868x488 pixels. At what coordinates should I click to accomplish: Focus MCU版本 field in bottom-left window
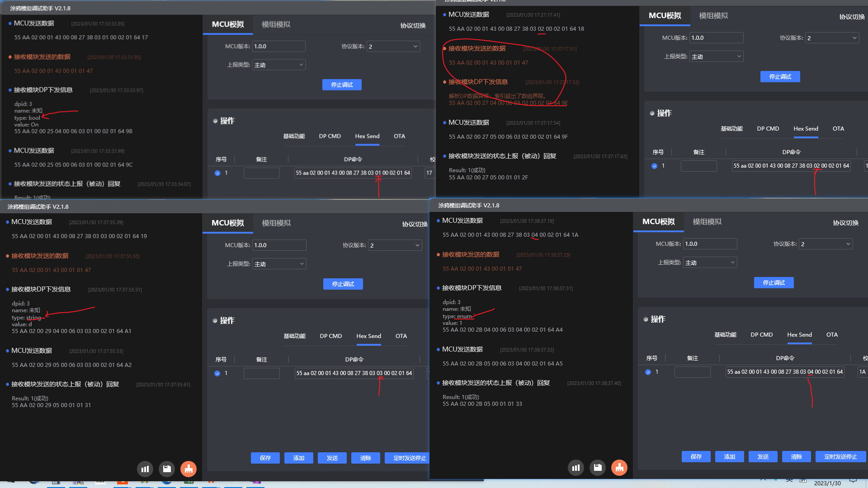click(279, 245)
